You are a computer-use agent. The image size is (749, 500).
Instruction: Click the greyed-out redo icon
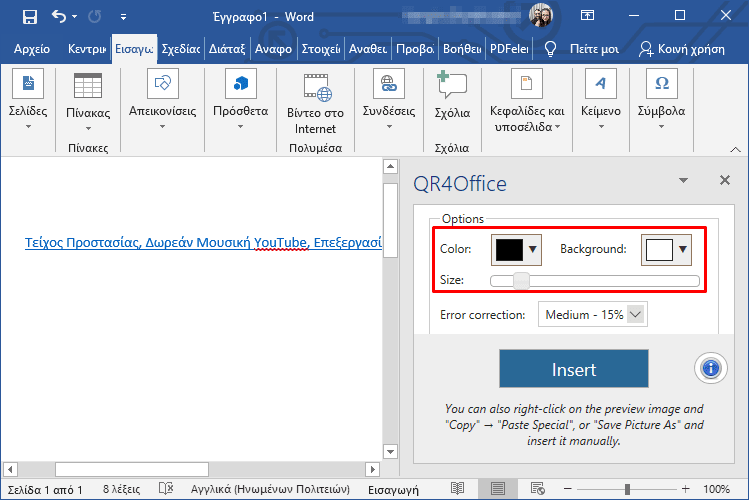pyautogui.click(x=94, y=17)
